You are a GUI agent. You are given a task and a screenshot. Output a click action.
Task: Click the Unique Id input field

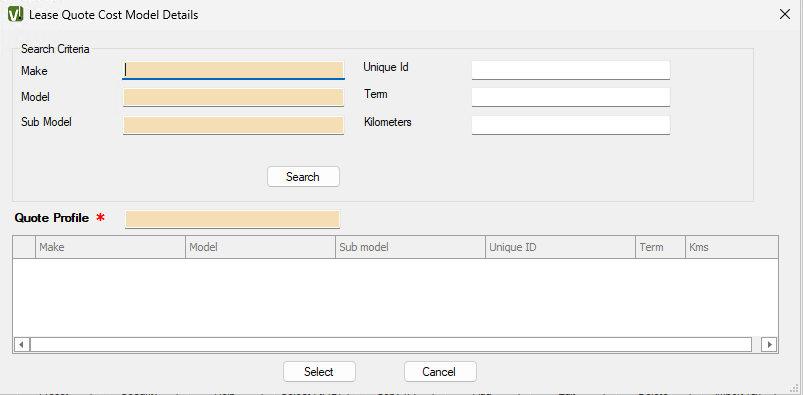(570, 70)
